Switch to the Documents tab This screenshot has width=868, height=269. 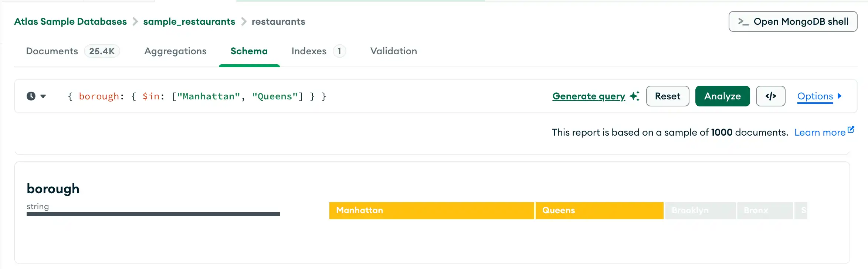(x=51, y=51)
